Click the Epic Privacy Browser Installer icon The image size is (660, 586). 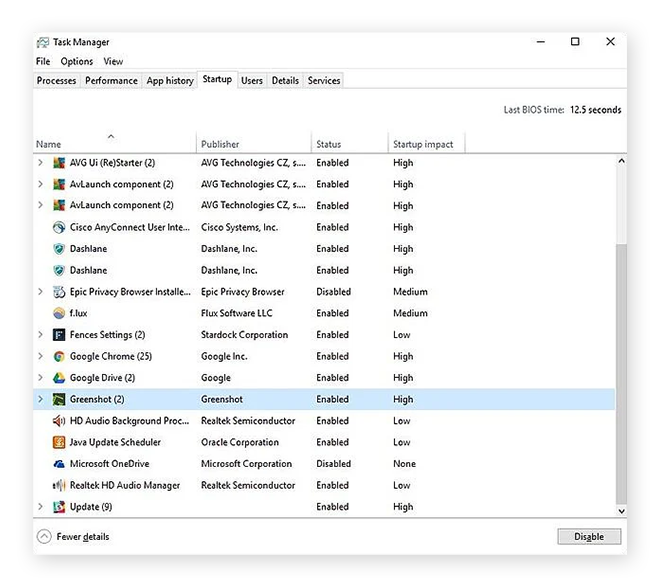click(x=59, y=292)
